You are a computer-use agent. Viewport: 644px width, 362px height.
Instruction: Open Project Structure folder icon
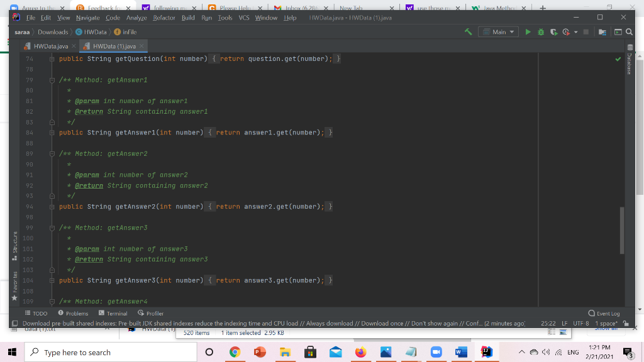pyautogui.click(x=602, y=31)
